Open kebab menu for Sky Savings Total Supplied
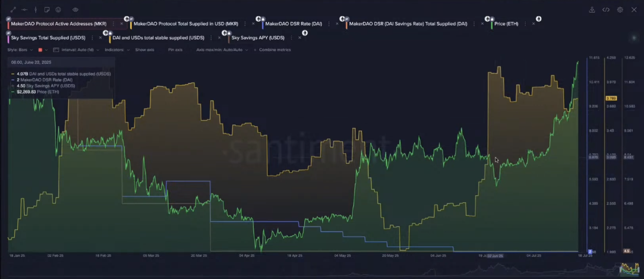Viewport: 644px width, 279px height. pyautogui.click(x=92, y=38)
